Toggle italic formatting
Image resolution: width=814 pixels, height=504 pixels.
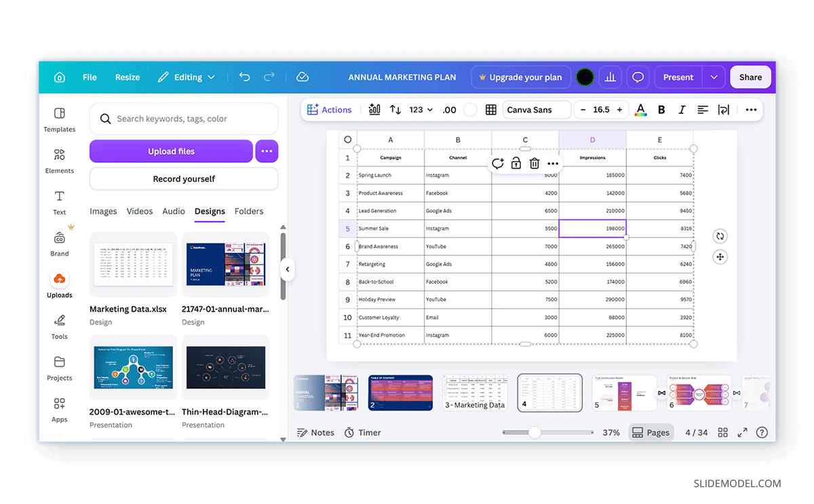point(682,110)
